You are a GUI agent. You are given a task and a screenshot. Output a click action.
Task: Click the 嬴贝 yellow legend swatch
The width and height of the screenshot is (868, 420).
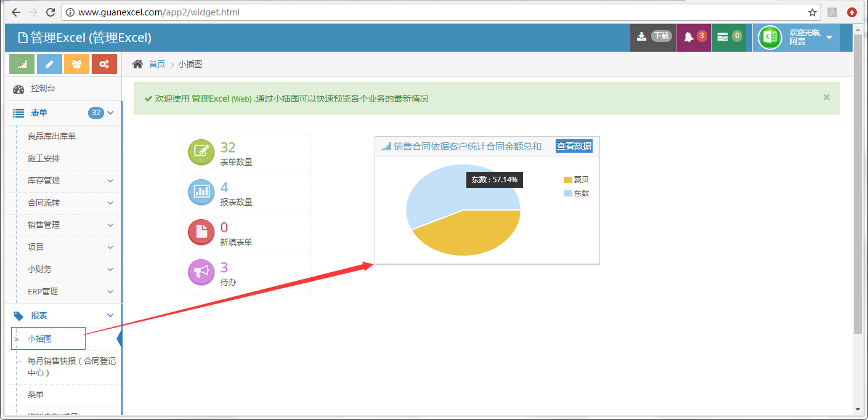[x=568, y=180]
